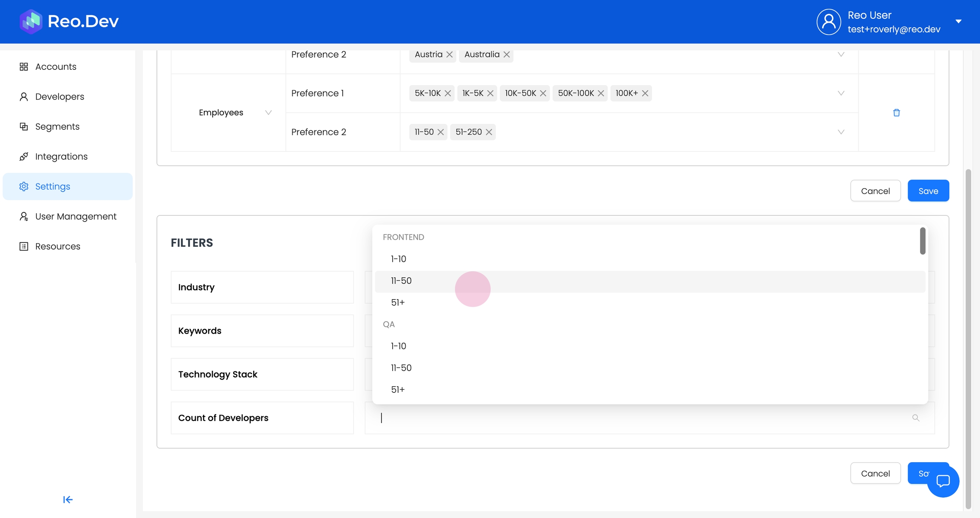This screenshot has height=518, width=980.
Task: Select 11-50 under FRONTEND
Action: coord(401,281)
